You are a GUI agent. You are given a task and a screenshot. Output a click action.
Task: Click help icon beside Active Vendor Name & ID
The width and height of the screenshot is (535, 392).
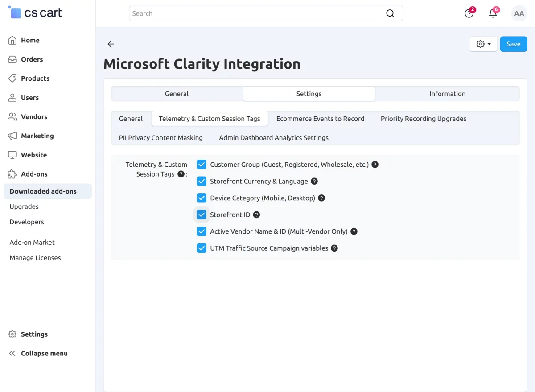point(354,231)
